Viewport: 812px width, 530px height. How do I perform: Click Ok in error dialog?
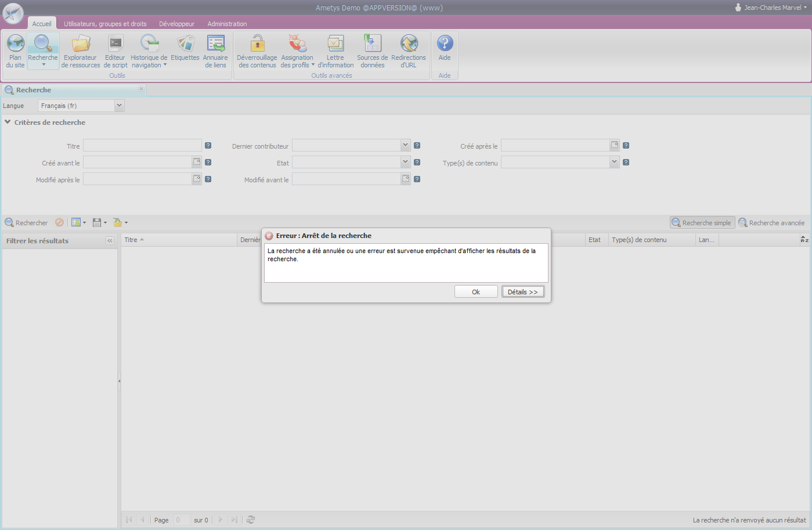click(476, 291)
